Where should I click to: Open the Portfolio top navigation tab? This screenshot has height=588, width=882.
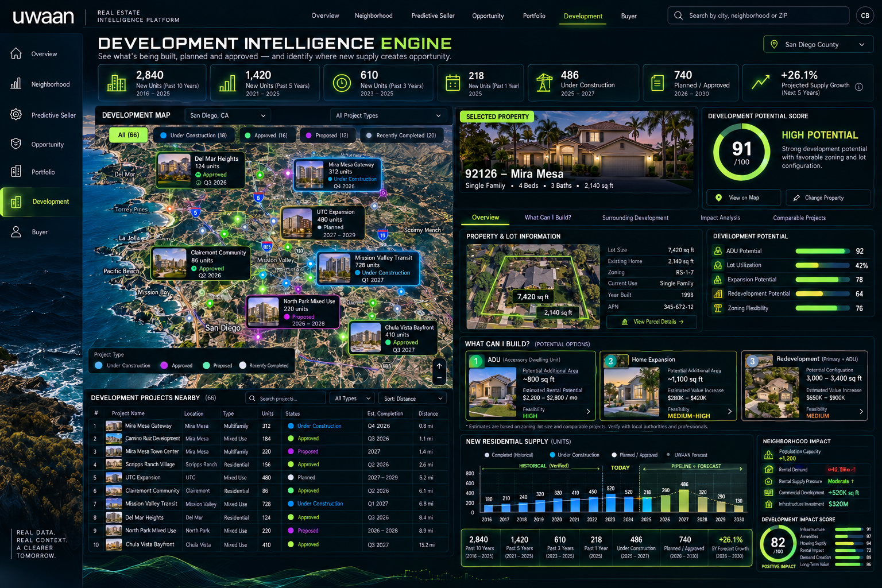pos(534,16)
